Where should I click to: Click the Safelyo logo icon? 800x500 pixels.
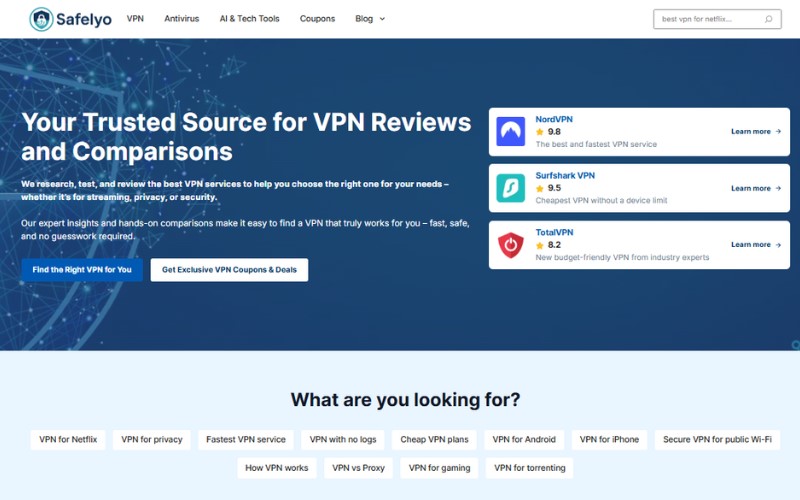42,19
